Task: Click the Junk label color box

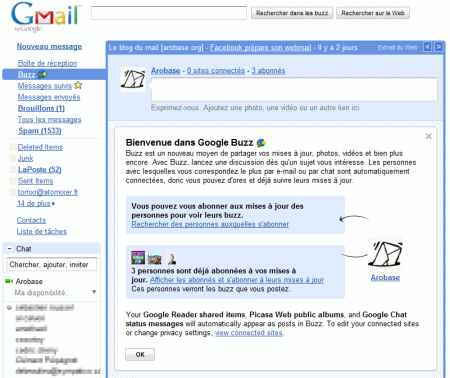Action: click(x=12, y=158)
